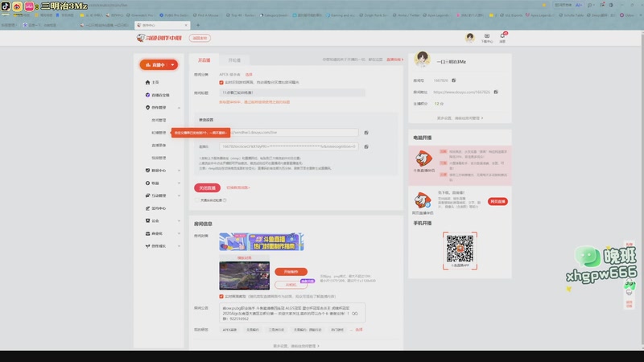Expand the guild sidebar group
The image size is (644, 362).
coord(179,220)
